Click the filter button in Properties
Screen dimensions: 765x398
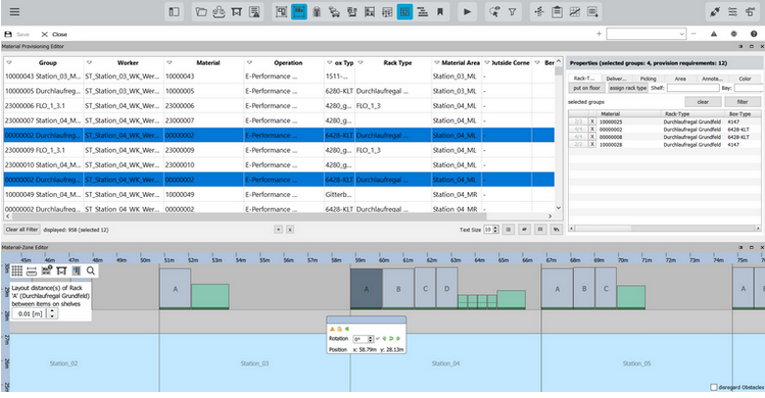[x=743, y=101]
